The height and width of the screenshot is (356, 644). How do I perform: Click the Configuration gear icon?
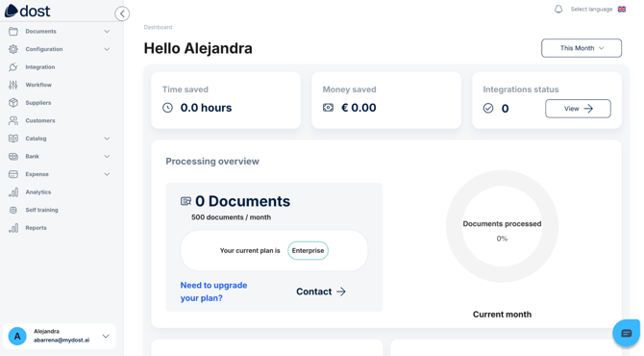(x=13, y=49)
